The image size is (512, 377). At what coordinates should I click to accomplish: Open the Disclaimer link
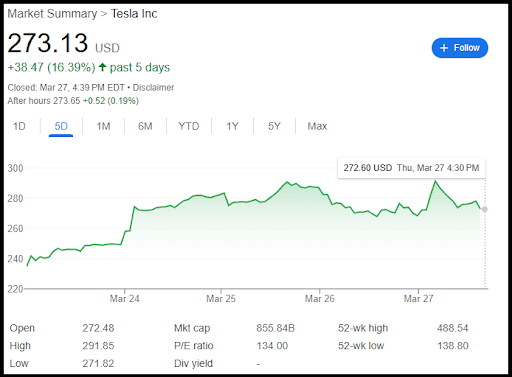153,88
